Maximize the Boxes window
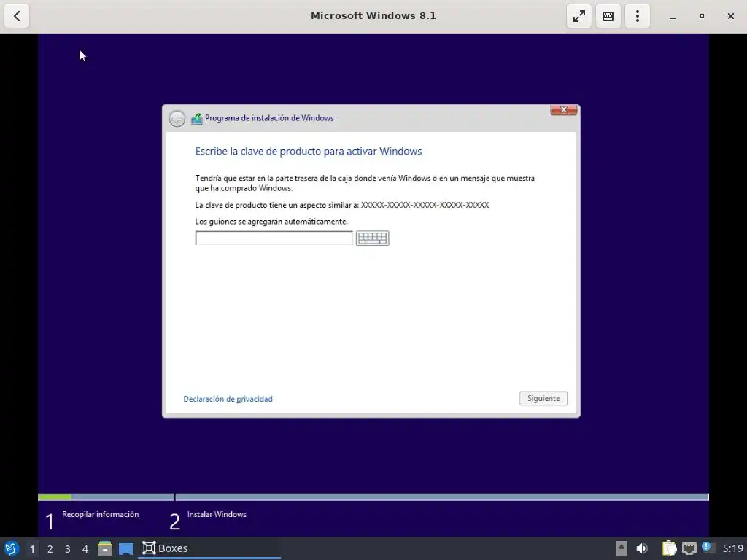 pos(701,16)
